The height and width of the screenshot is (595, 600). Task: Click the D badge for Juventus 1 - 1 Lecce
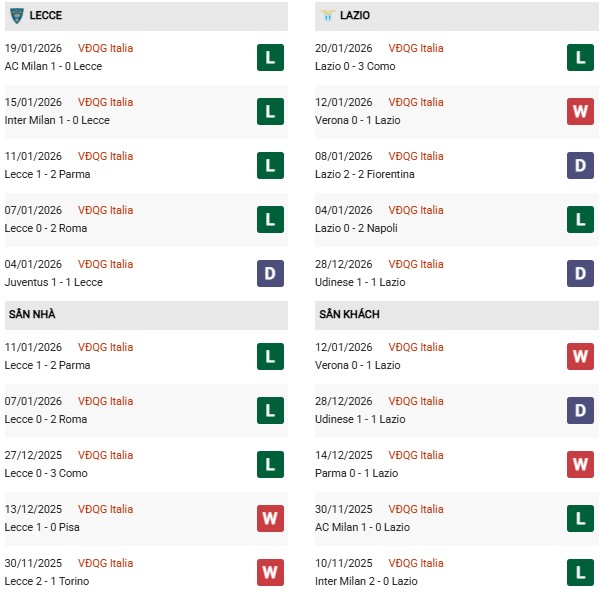coord(270,273)
